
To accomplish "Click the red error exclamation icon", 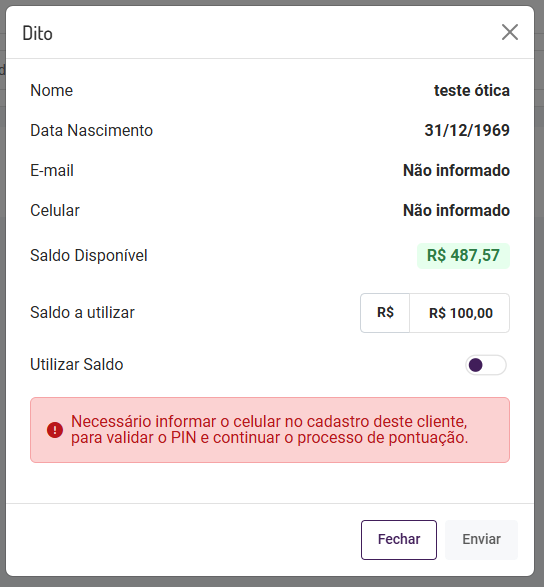I will pyautogui.click(x=55, y=430).
